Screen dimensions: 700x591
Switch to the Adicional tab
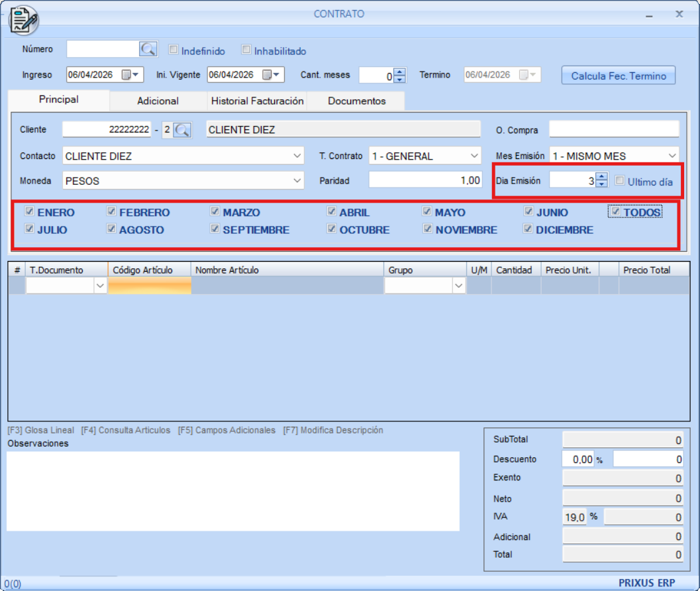click(x=158, y=101)
